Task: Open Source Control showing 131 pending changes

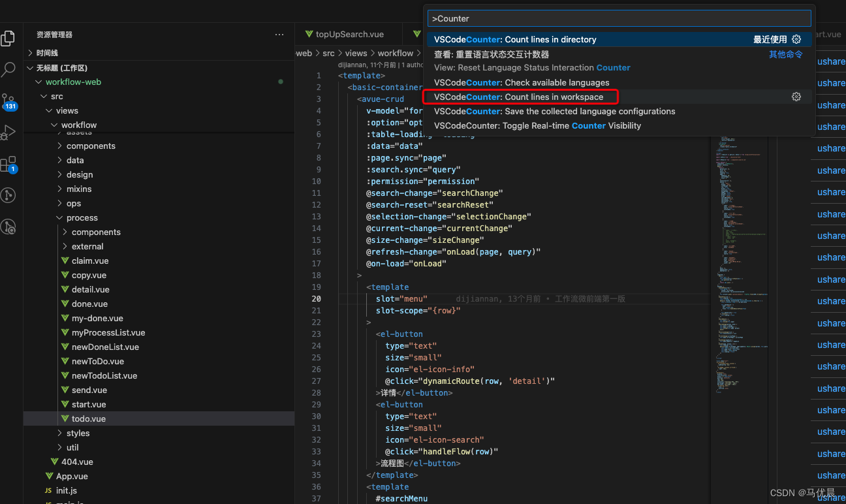Action: 8,99
